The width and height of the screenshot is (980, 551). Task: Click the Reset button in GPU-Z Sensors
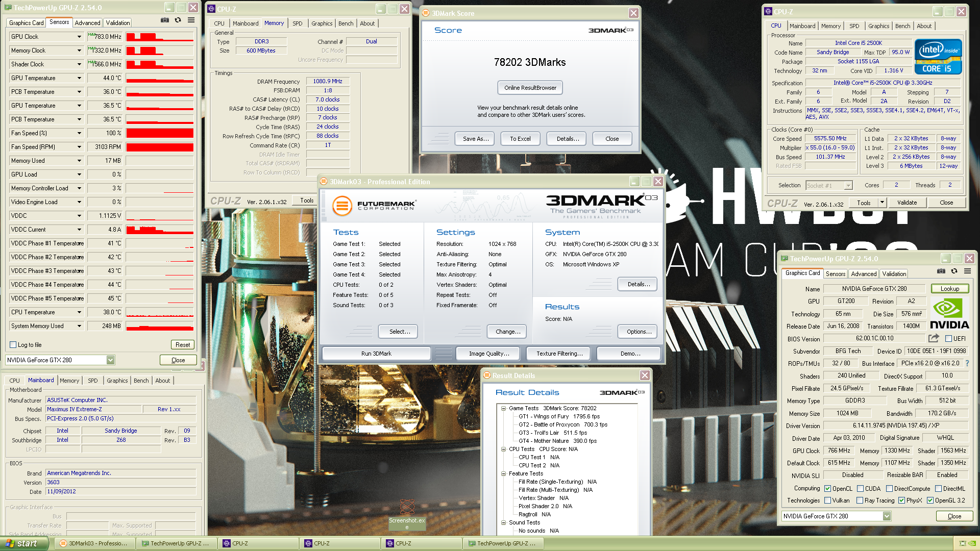183,345
